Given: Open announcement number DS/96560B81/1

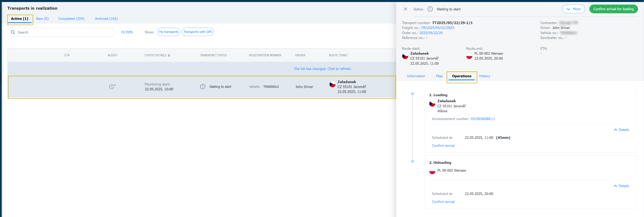Looking at the screenshot, I should (483, 119).
